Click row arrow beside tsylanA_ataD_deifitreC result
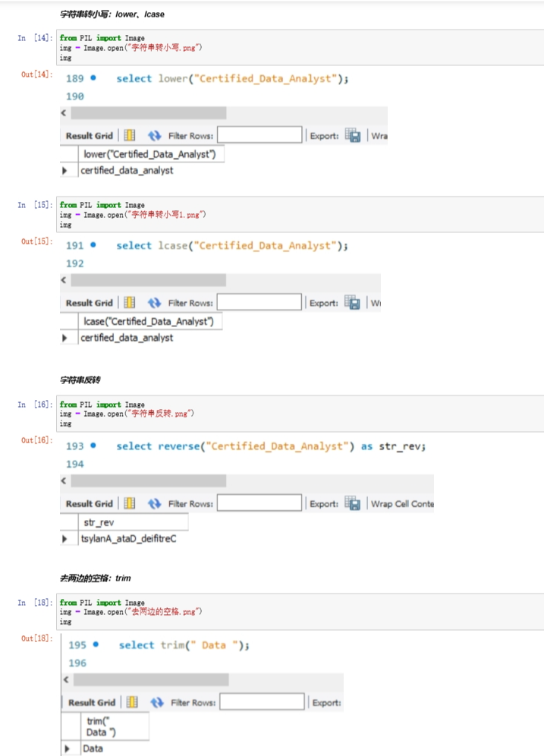This screenshot has width=544, height=756. [x=64, y=539]
